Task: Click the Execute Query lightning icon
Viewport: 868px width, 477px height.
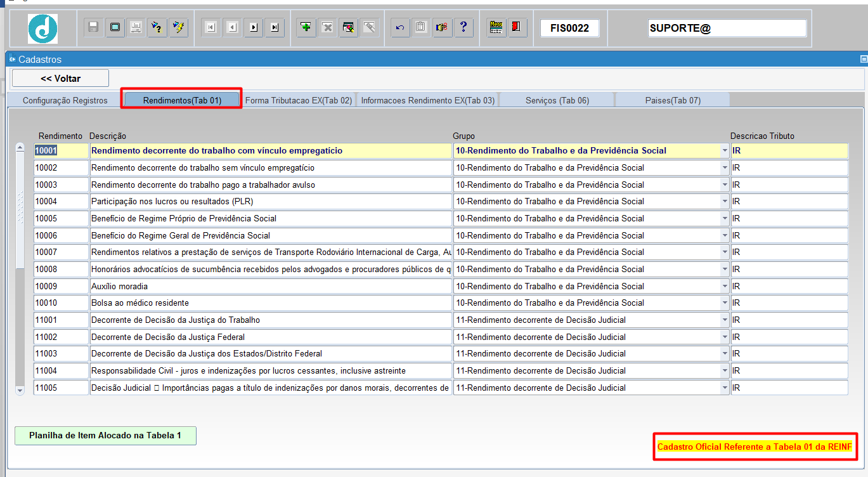Action: pyautogui.click(x=179, y=27)
